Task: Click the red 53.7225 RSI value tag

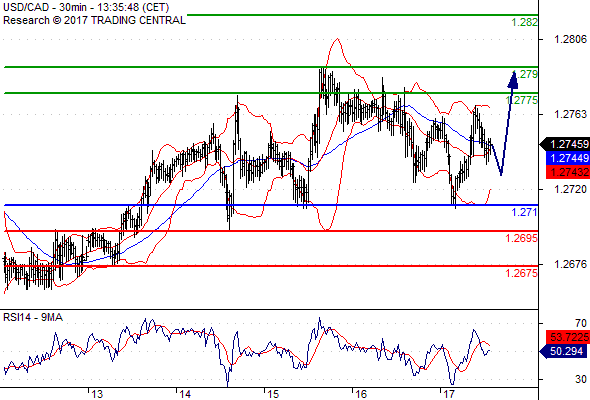Action: tap(568, 337)
